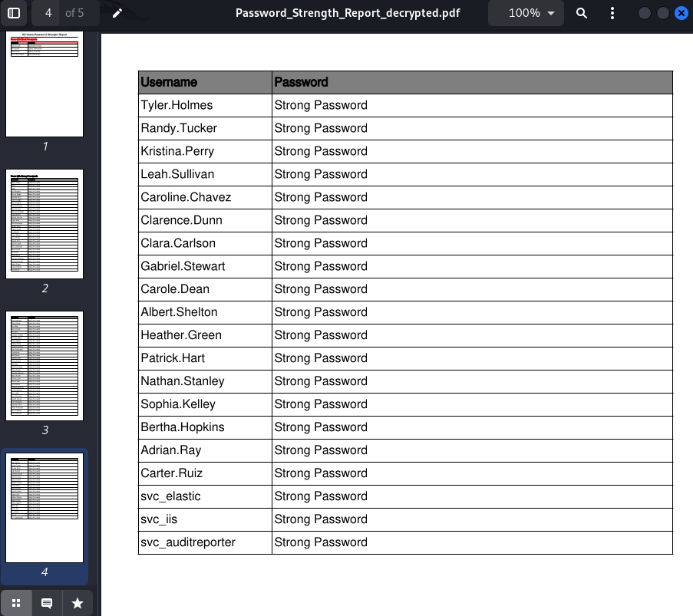Toggle the sidebar panel button
The image size is (693, 616).
click(14, 13)
